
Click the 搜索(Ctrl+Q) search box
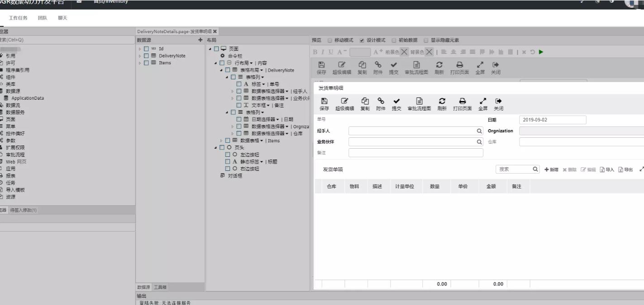(x=67, y=40)
